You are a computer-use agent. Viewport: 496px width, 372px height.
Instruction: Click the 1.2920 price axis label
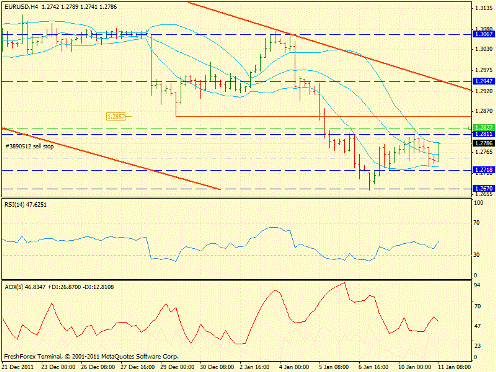(x=484, y=91)
